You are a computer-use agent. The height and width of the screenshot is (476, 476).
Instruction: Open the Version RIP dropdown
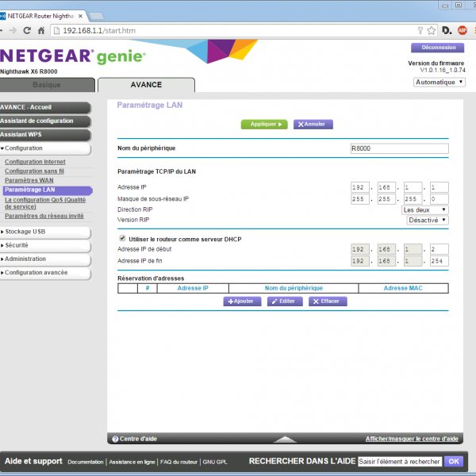(x=428, y=220)
